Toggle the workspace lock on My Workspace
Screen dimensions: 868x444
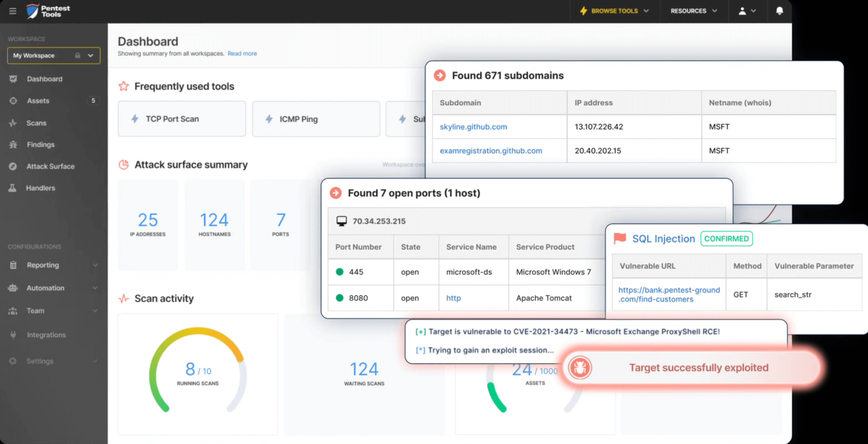tap(77, 56)
